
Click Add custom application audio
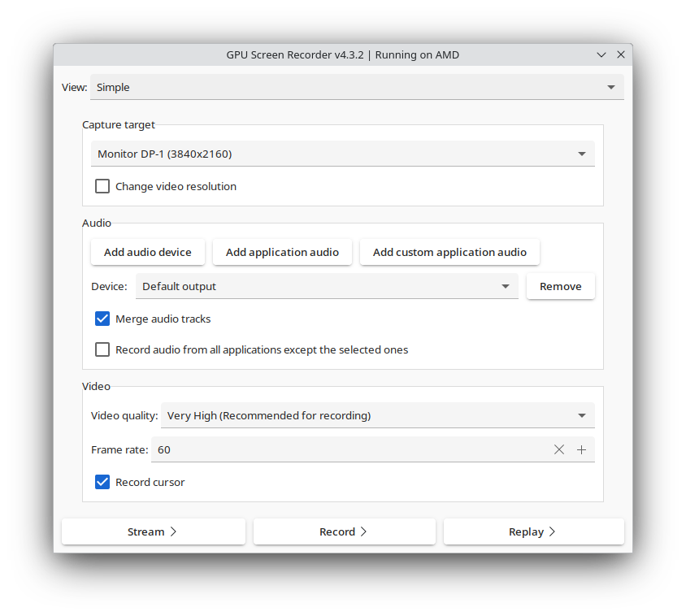449,252
